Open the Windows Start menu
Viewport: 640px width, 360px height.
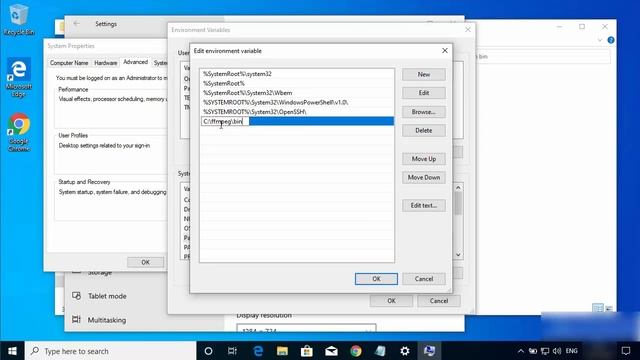[x=12, y=351]
